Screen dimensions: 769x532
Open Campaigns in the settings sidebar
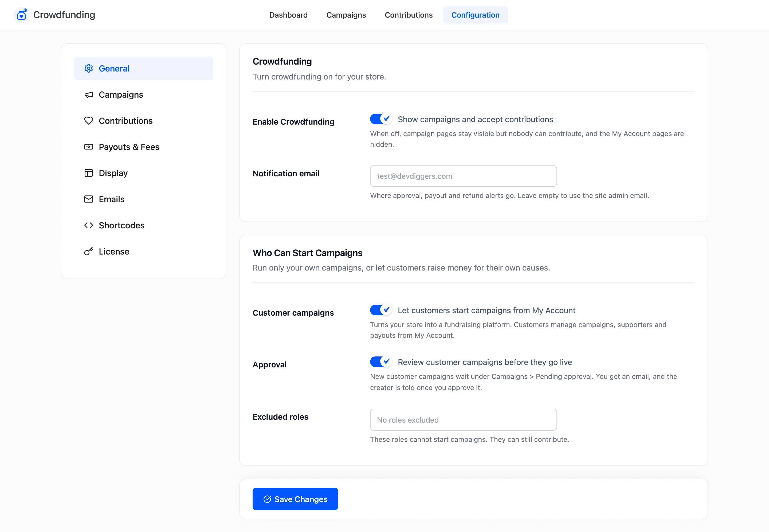point(143,95)
